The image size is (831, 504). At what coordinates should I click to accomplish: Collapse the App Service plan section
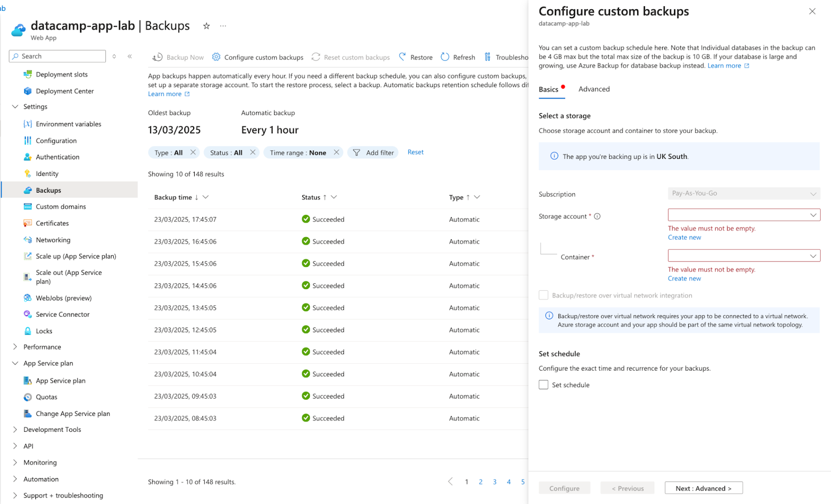coord(15,363)
